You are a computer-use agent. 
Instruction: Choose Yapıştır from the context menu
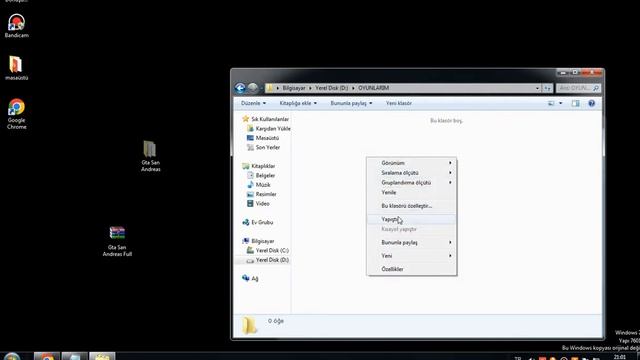pyautogui.click(x=411, y=219)
